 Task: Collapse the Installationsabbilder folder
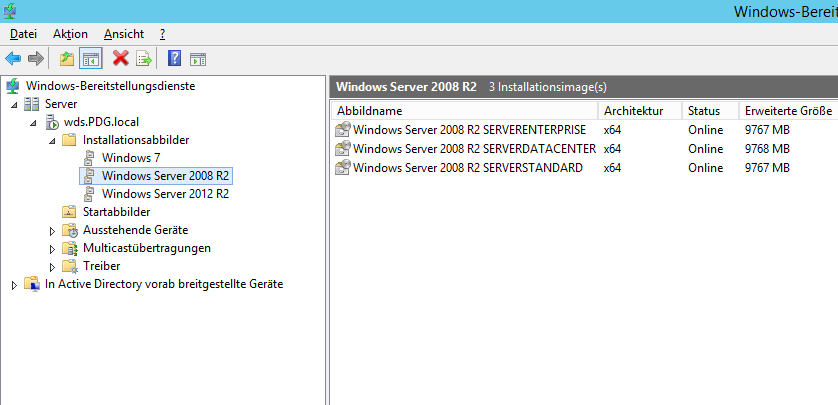tap(53, 140)
